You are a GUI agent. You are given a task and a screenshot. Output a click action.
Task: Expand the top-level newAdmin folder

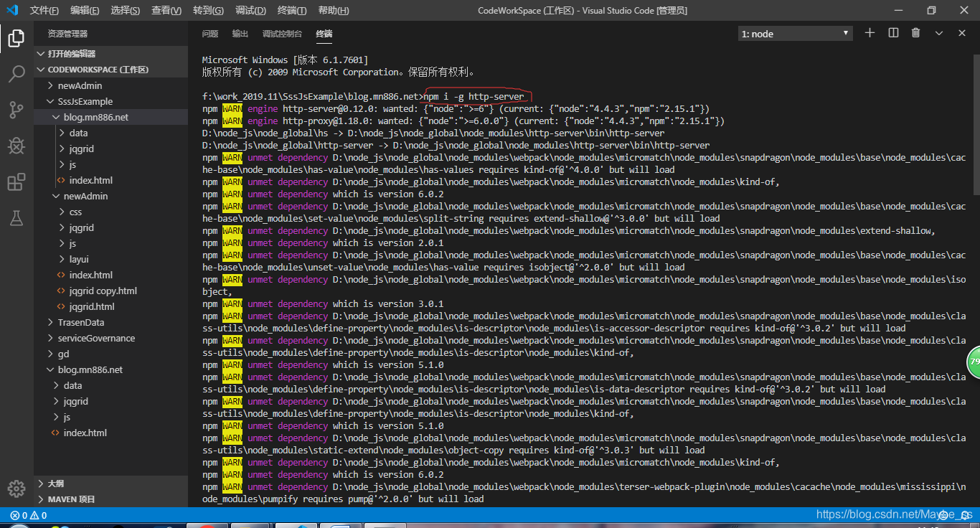pos(110,85)
